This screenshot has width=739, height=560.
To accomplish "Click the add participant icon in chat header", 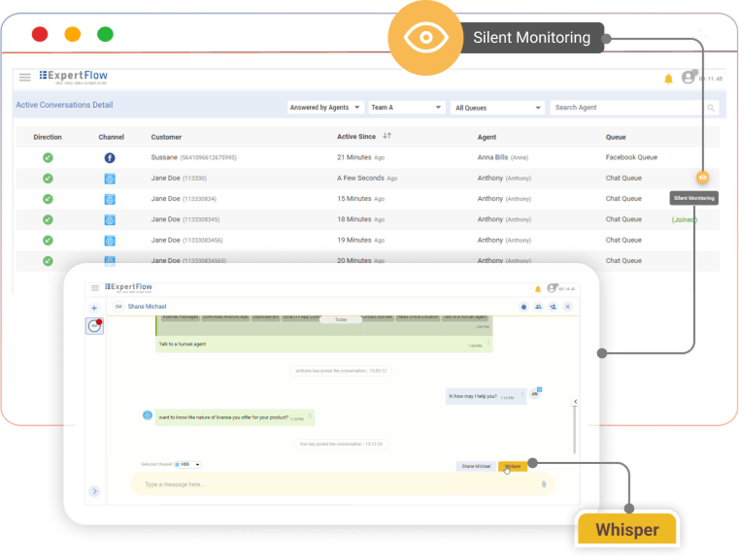I will [553, 307].
